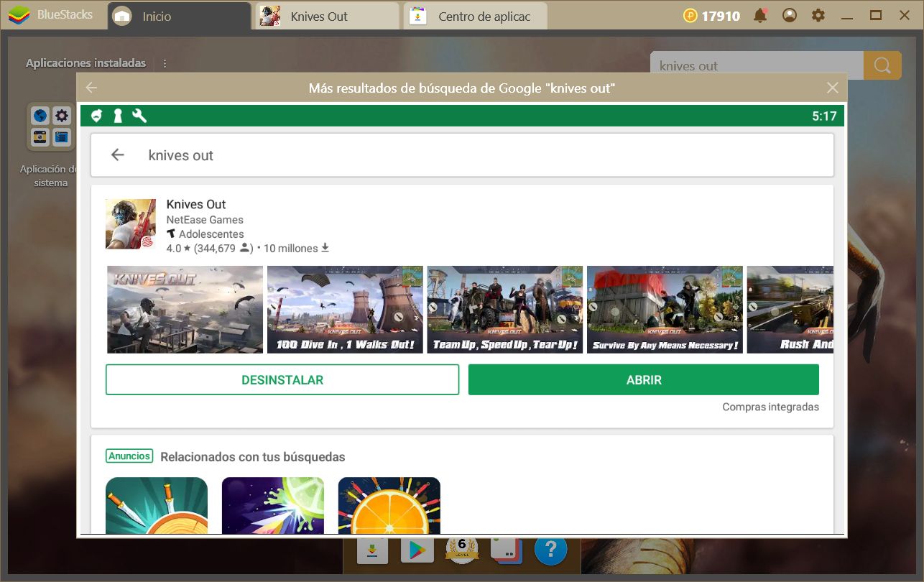This screenshot has width=924, height=582.
Task: Open the downloads icon in bottom dock
Action: click(x=372, y=550)
